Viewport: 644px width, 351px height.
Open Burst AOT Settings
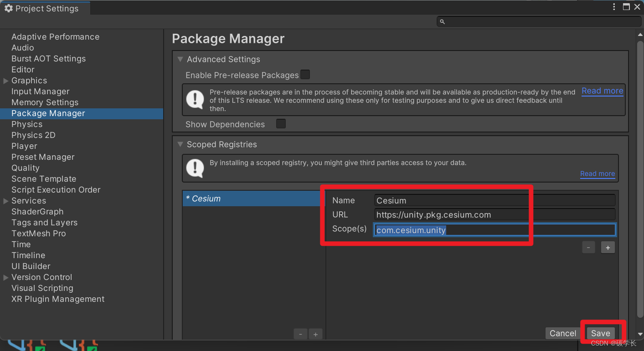point(48,59)
